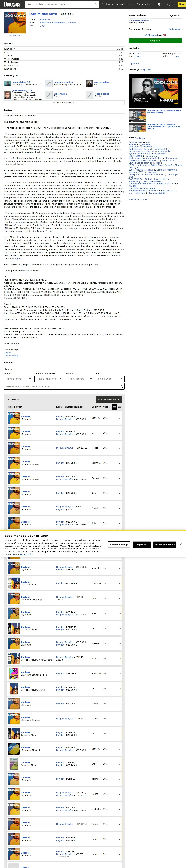Play the Zoolook video
Image resolution: width=186 pixels, height=868 pixels.
(x=155, y=91)
